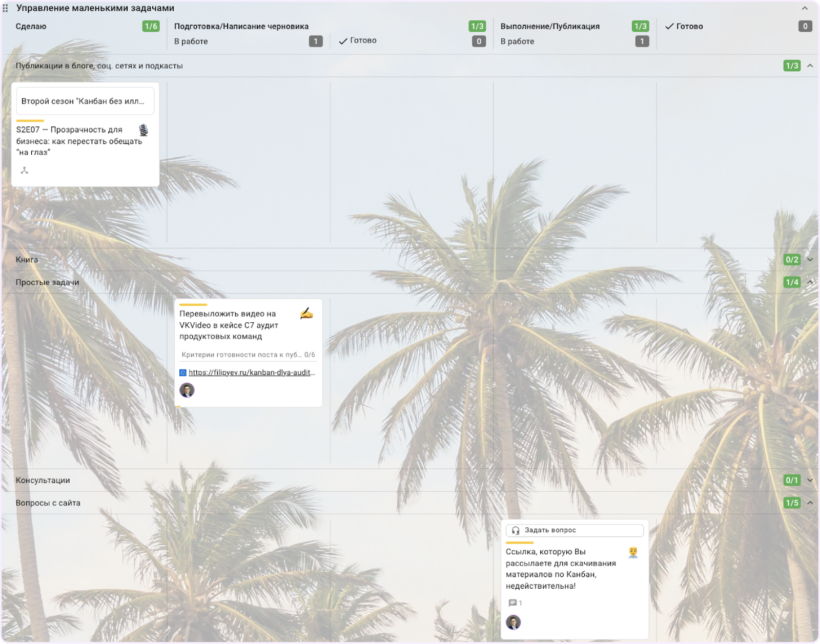Screen dimensions: 820x644
Task: Open the filipyev.ru link on the card
Action: click(251, 372)
